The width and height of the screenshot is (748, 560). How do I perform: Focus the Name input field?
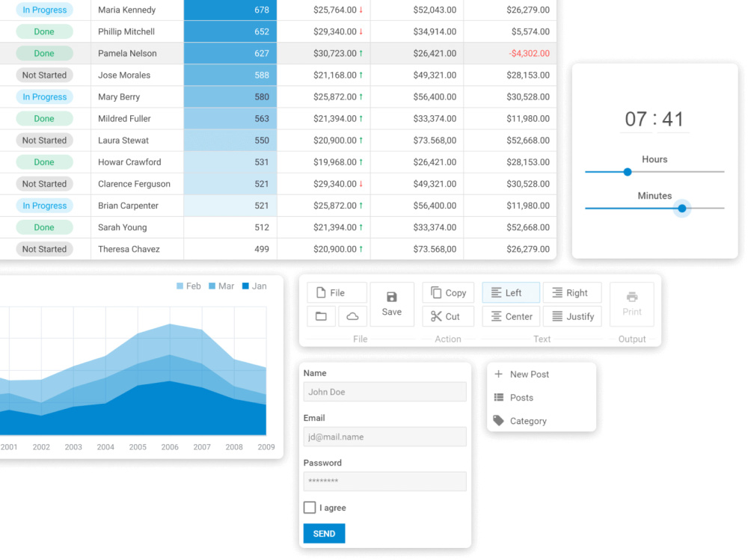click(x=385, y=392)
